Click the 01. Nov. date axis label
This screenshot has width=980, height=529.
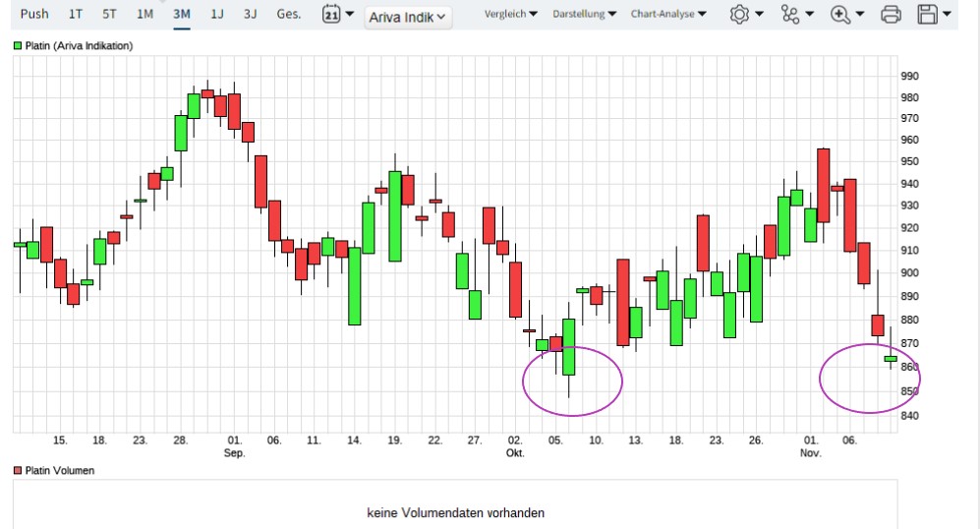pos(811,446)
